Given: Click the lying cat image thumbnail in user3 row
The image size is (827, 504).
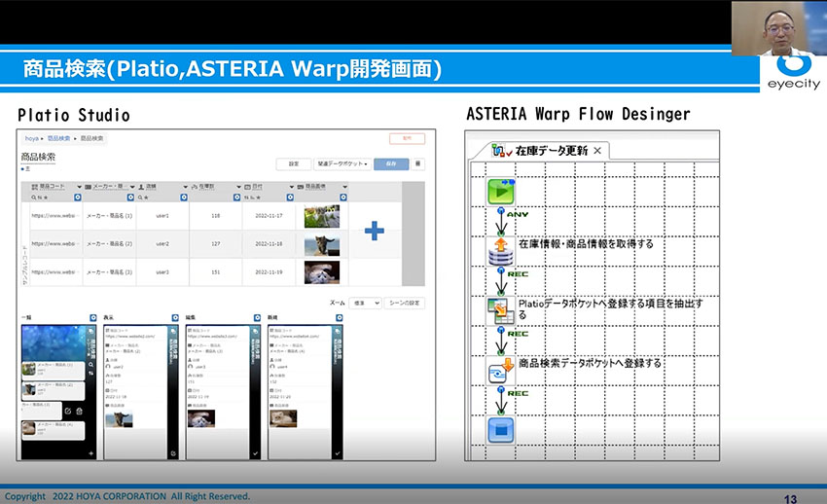Looking at the screenshot, I should pyautogui.click(x=322, y=272).
